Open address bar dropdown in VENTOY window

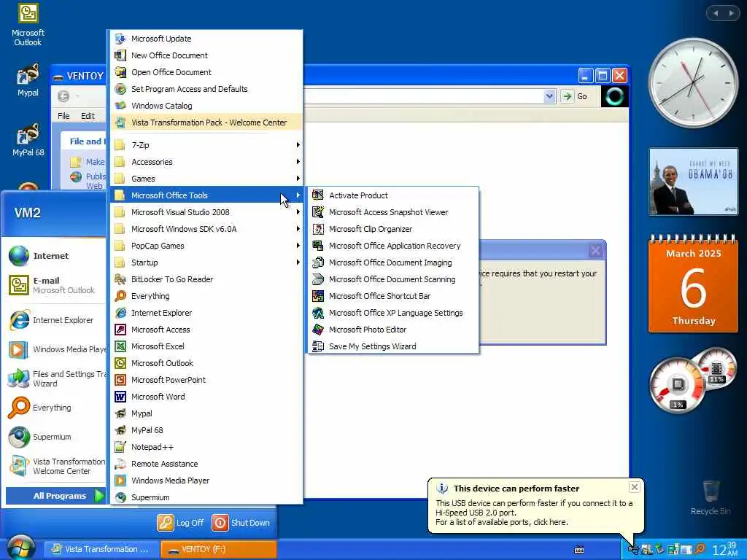549,96
